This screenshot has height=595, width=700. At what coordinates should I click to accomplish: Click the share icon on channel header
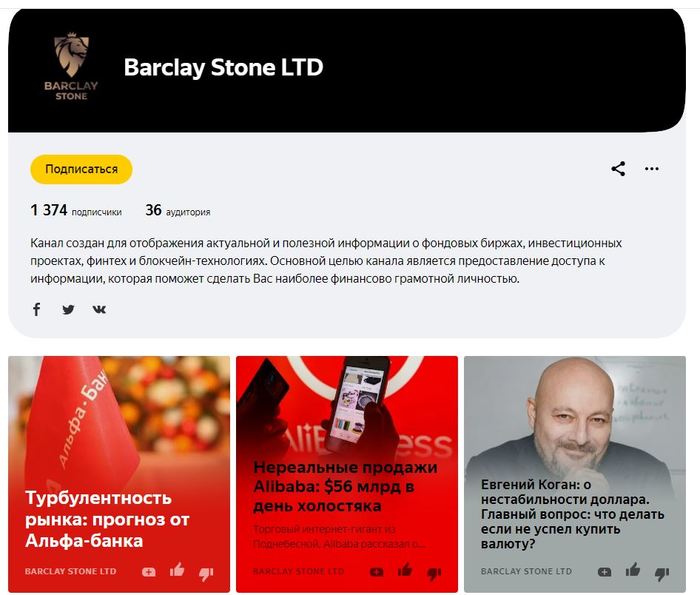(x=618, y=169)
